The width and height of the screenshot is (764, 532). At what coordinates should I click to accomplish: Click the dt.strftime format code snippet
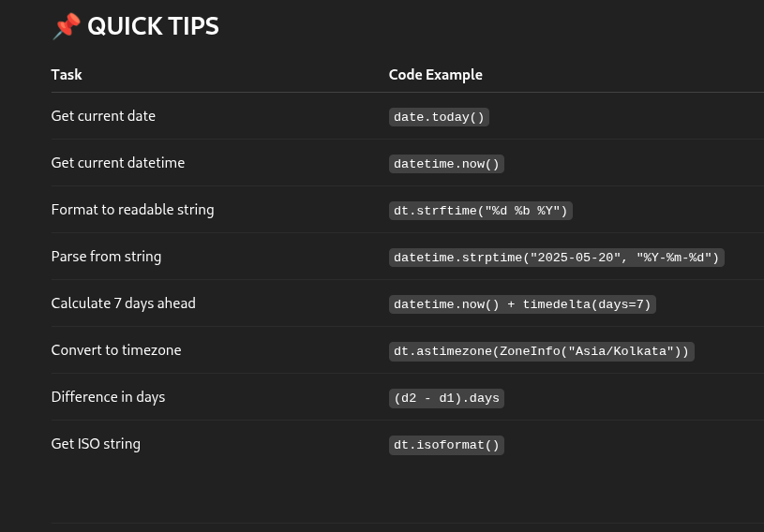click(x=480, y=210)
